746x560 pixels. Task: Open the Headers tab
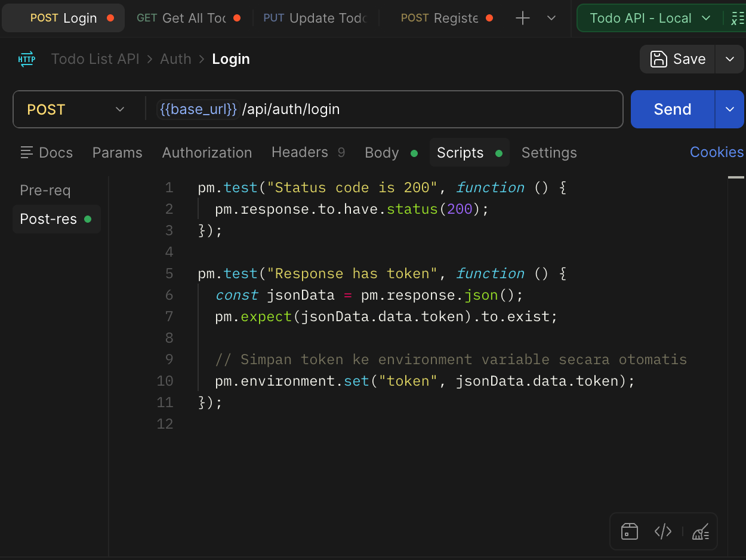point(309,153)
